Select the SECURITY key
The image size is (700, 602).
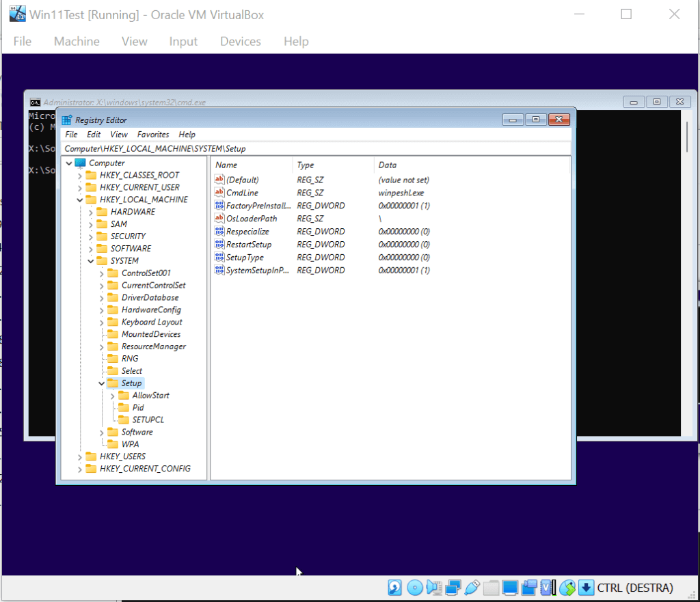[128, 236]
